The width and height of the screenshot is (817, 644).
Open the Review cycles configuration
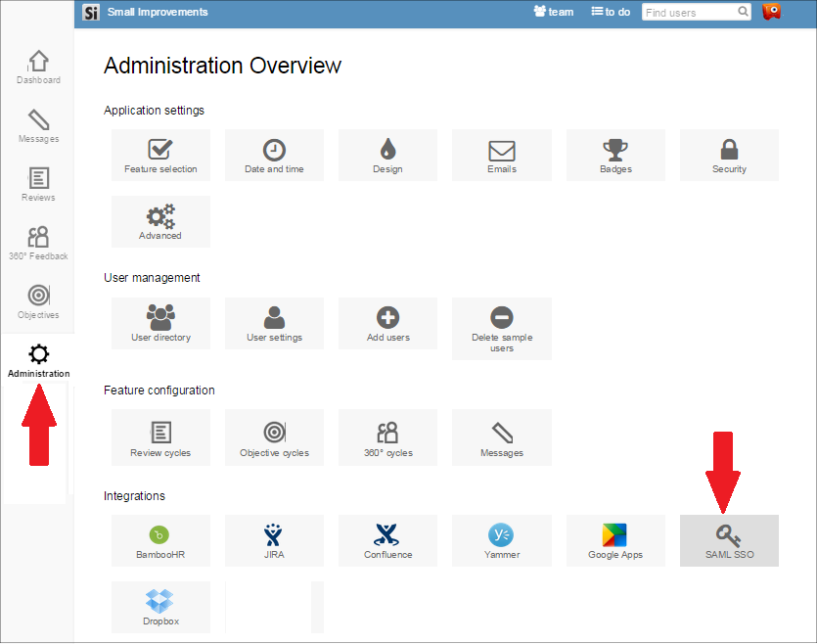(x=160, y=437)
